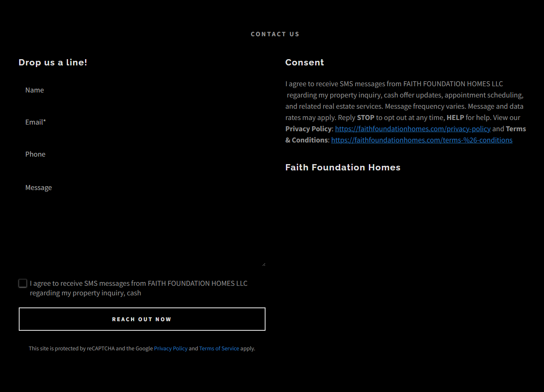Click the bold word HELP in consent text
Viewport: 544px width, 392px height.
click(455, 117)
